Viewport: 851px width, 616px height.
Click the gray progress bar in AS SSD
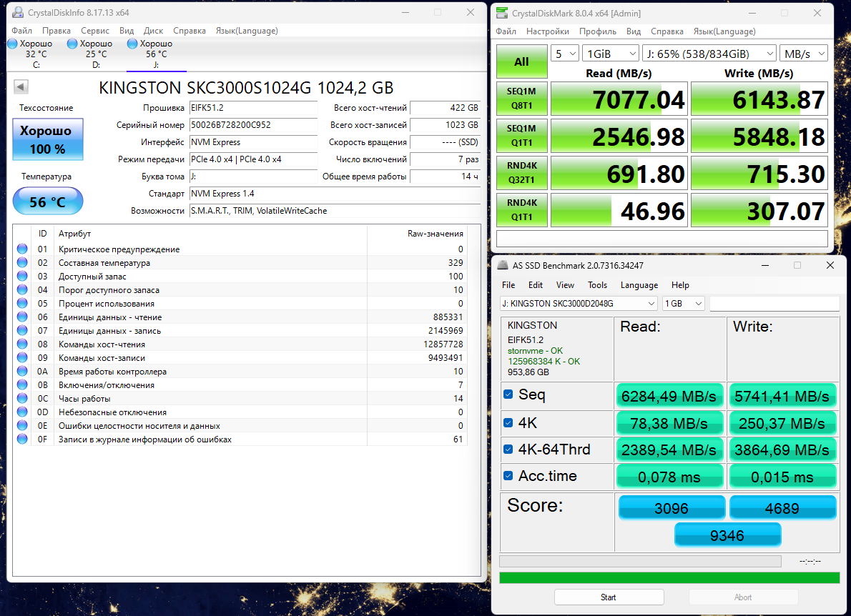pyautogui.click(x=641, y=561)
